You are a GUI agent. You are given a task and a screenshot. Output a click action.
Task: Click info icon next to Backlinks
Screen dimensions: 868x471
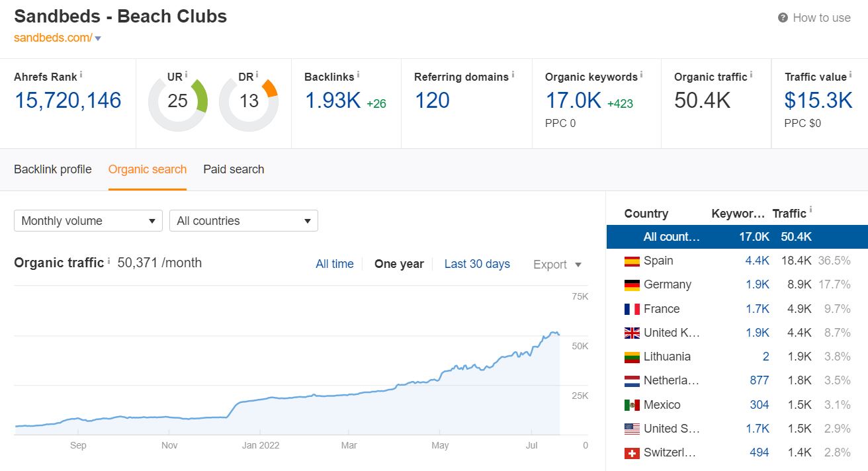(359, 75)
